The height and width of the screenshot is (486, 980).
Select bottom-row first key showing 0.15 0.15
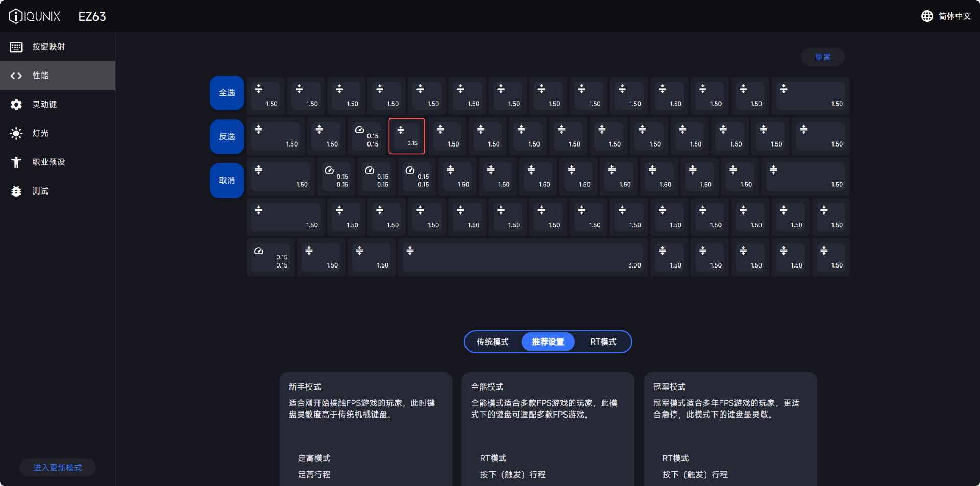[271, 258]
